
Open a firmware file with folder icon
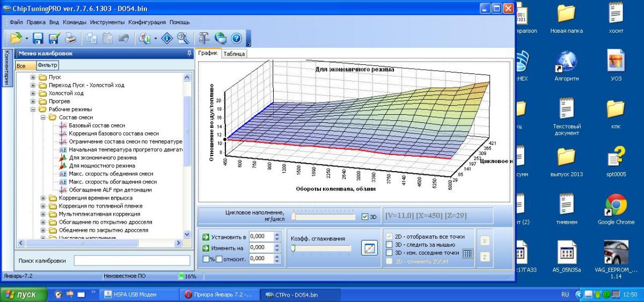click(x=15, y=38)
